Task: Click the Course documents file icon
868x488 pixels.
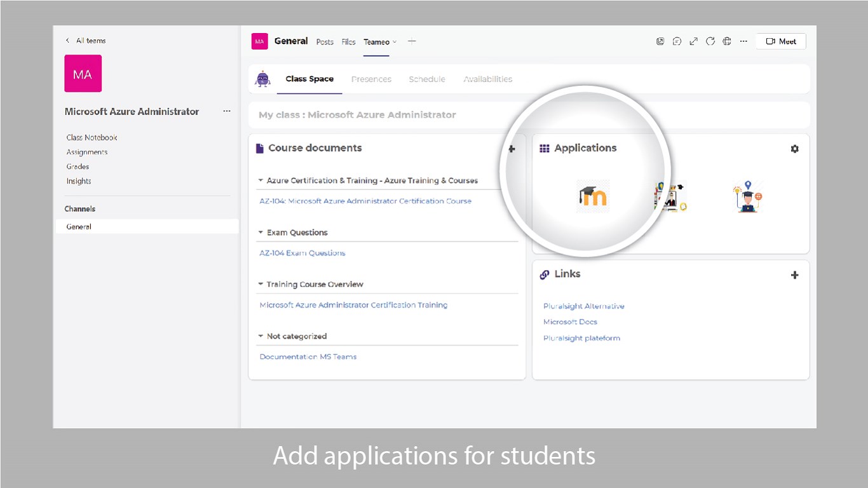Action: point(259,148)
